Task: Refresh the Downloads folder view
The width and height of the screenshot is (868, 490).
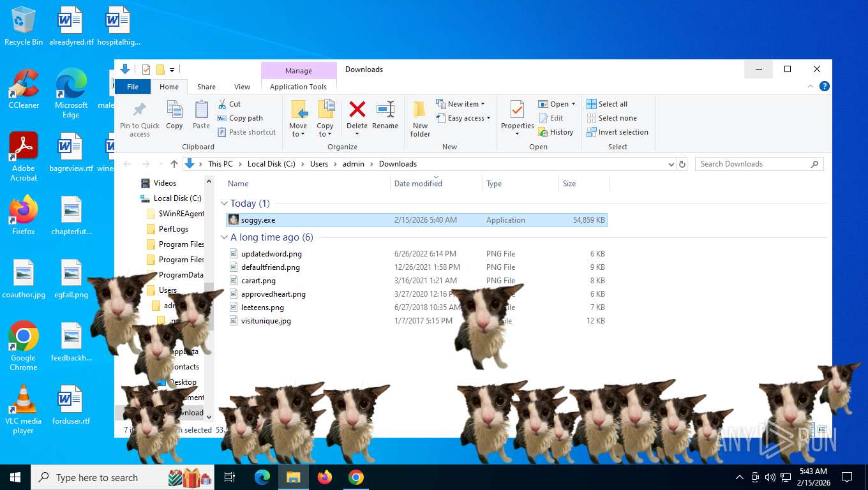Action: [682, 164]
